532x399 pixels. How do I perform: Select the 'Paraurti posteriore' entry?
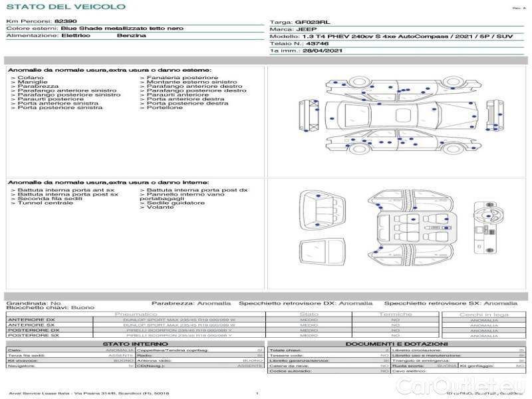51,99
